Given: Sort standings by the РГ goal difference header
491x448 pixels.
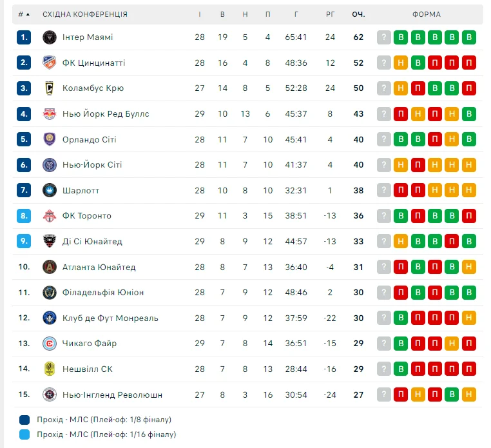Looking at the screenshot, I should click(331, 14).
